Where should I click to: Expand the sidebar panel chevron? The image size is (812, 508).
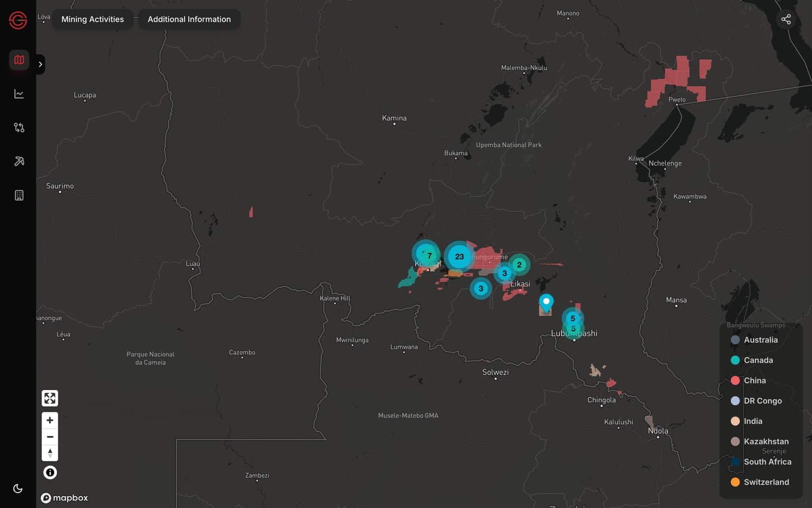41,64
